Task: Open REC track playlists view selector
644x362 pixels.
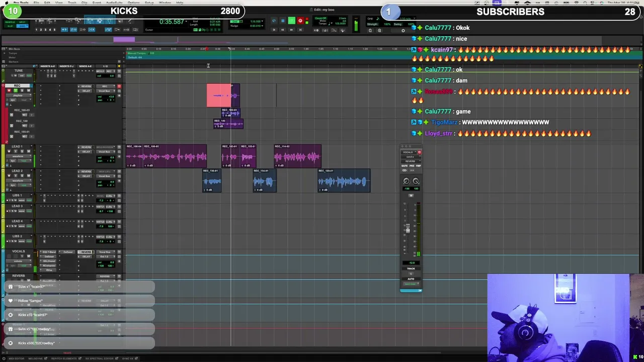Action: [x=19, y=96]
